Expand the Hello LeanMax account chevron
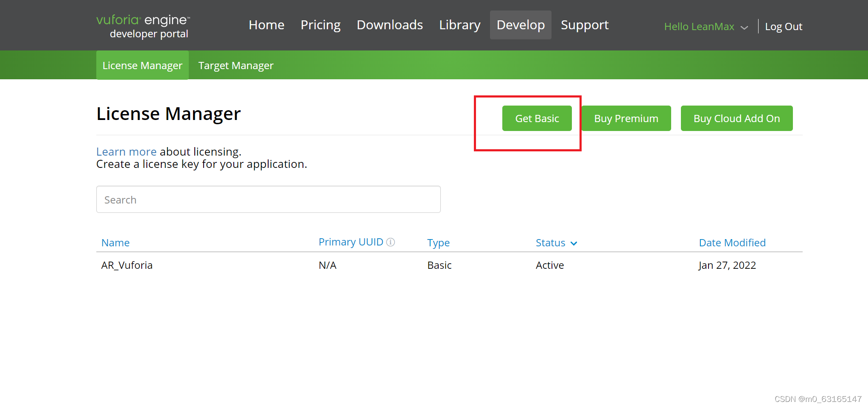Image resolution: width=868 pixels, height=407 pixels. (x=744, y=27)
